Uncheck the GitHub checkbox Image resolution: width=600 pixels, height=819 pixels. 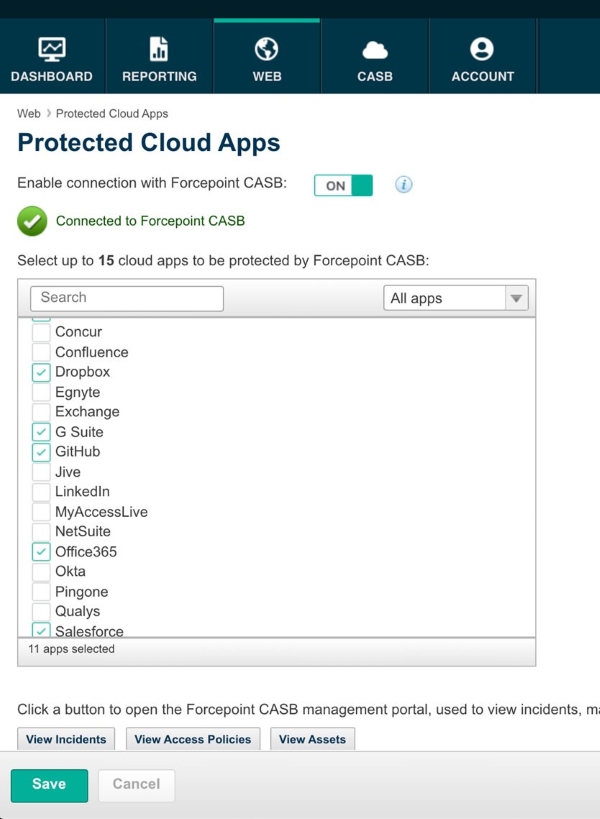coord(41,452)
